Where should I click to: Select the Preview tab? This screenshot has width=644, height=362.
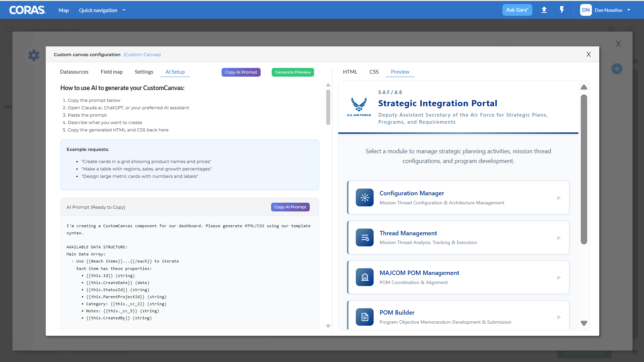[x=400, y=72]
